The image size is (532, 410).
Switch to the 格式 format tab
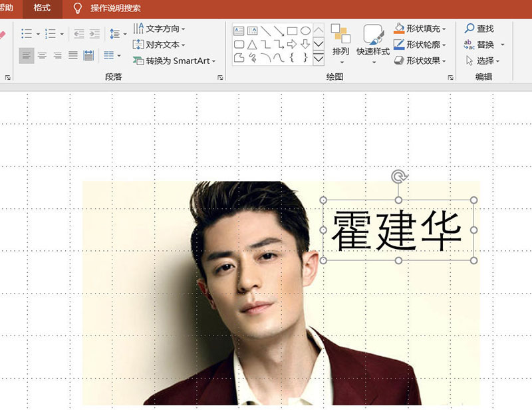[43, 8]
